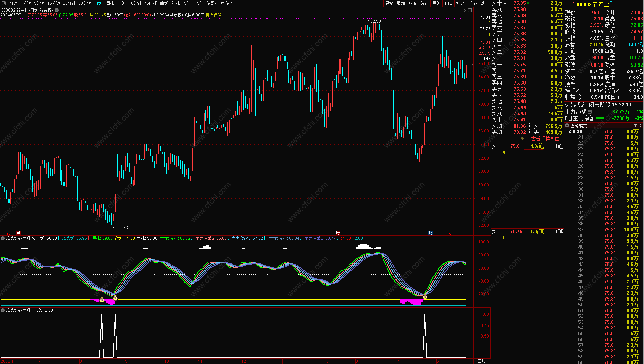This screenshot has width=644, height=364.
Task: Click the 复权 button
Action: pos(389,3)
